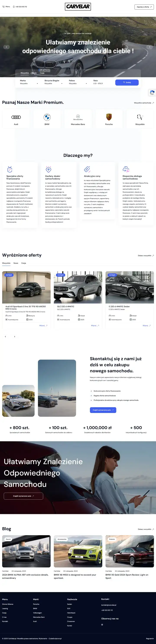Click the Exterior blog category tag
Image resolution: width=156 pixels, height=644 pixels.
tap(112, 539)
